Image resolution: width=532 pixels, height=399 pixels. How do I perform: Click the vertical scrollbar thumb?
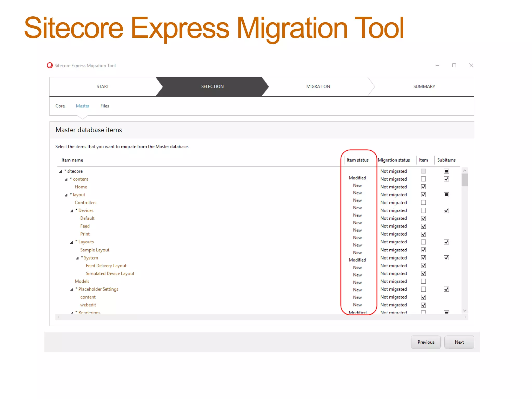click(x=465, y=180)
